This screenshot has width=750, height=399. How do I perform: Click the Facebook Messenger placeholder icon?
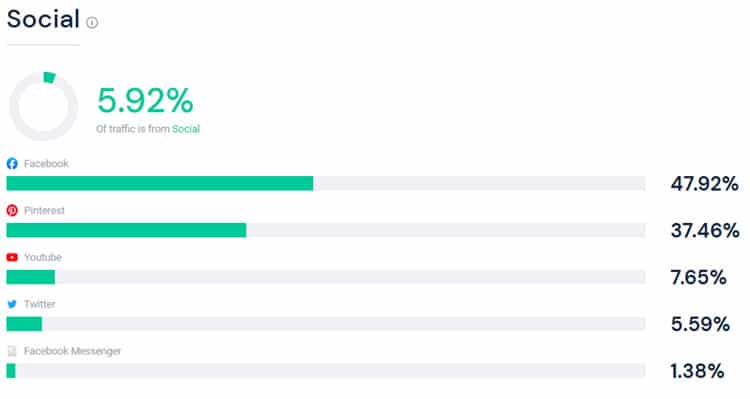click(x=12, y=351)
